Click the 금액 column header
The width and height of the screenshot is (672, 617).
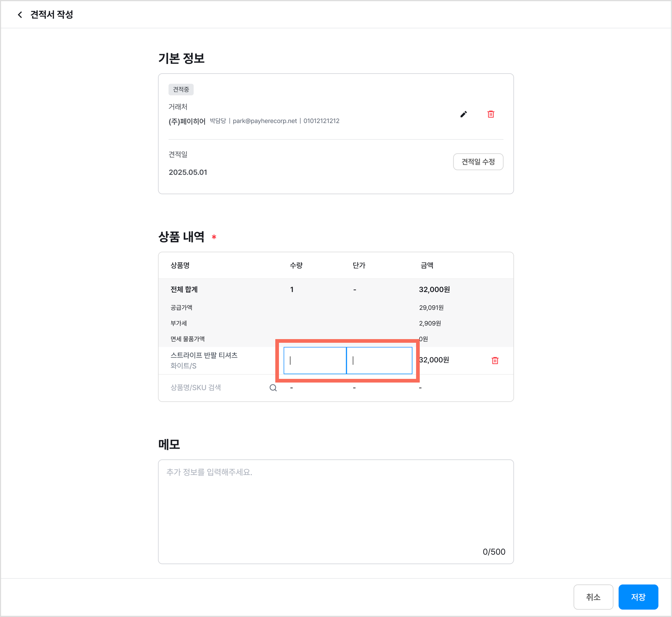click(427, 265)
